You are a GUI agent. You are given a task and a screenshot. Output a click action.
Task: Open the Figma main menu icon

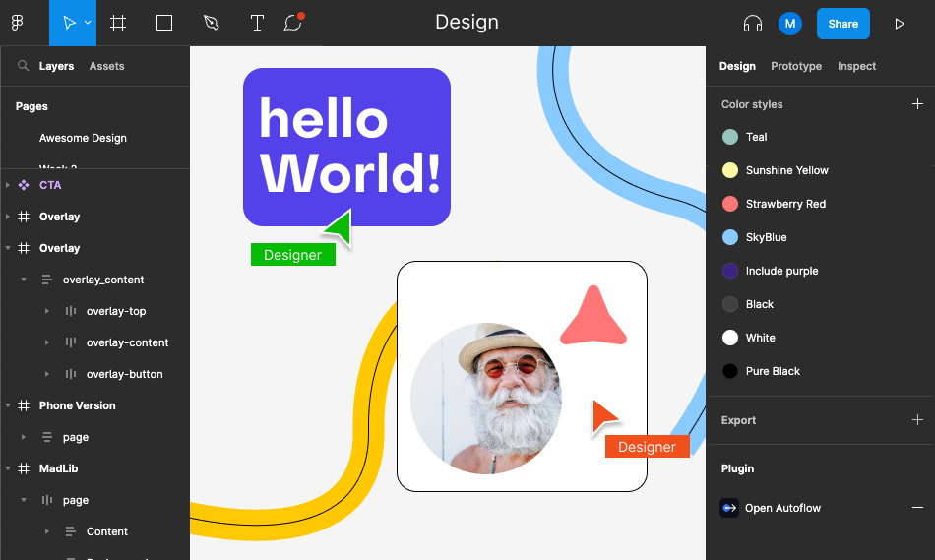tap(17, 23)
